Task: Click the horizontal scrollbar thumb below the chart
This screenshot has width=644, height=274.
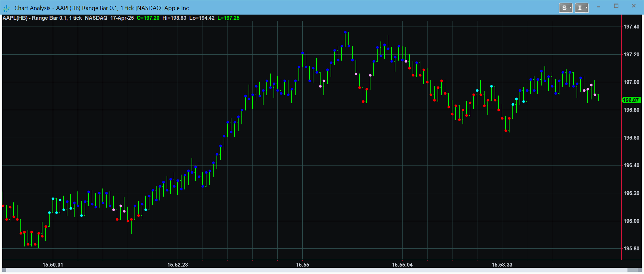Action: tap(633, 270)
